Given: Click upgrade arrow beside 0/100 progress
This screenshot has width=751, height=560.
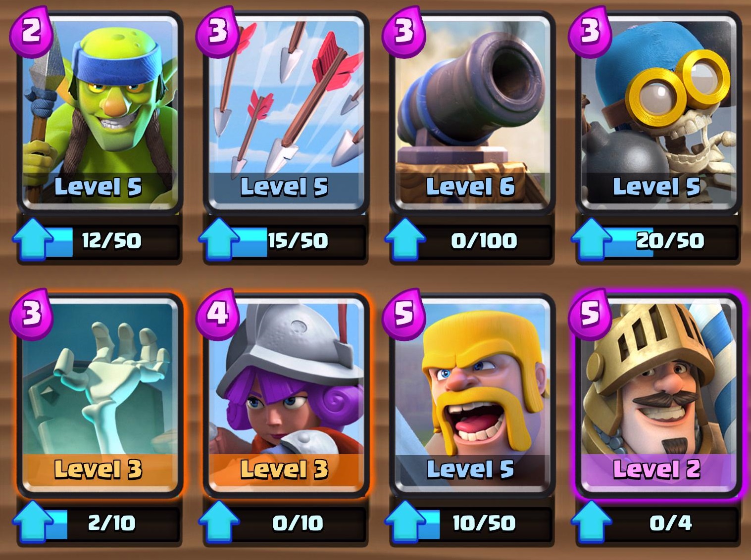Looking at the screenshot, I should 405,240.
